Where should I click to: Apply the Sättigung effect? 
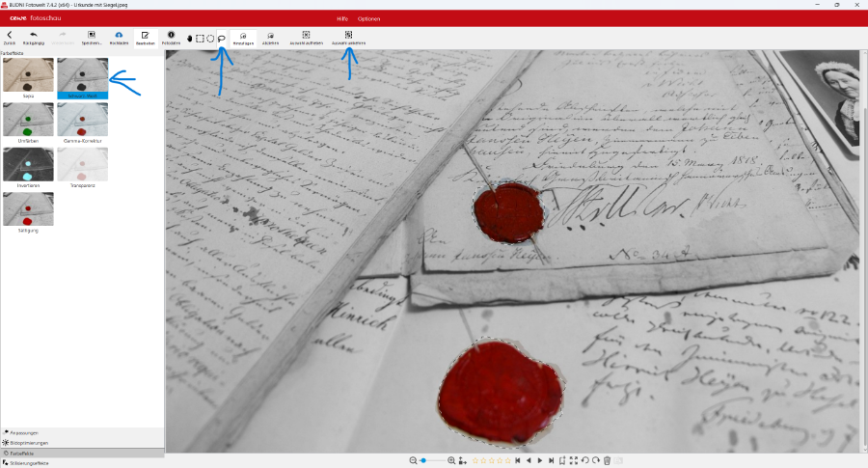pos(28,212)
